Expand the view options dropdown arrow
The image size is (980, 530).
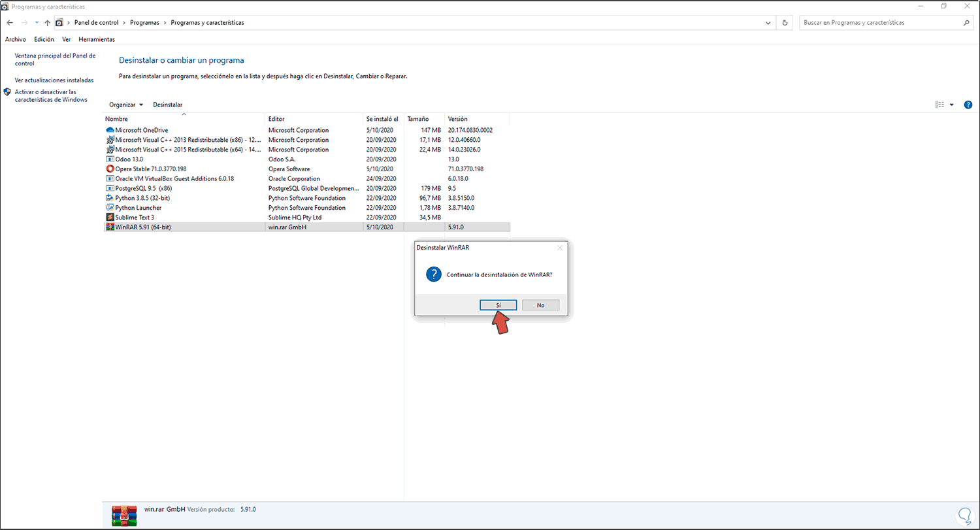[x=951, y=105]
